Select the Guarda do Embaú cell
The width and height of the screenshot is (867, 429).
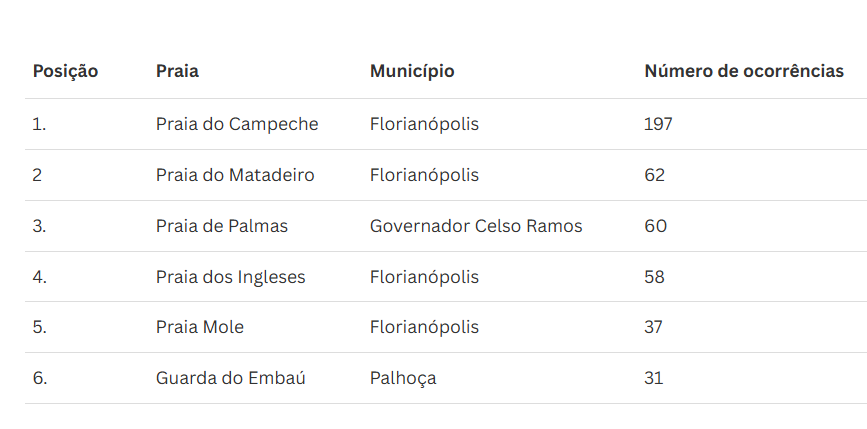[230, 378]
